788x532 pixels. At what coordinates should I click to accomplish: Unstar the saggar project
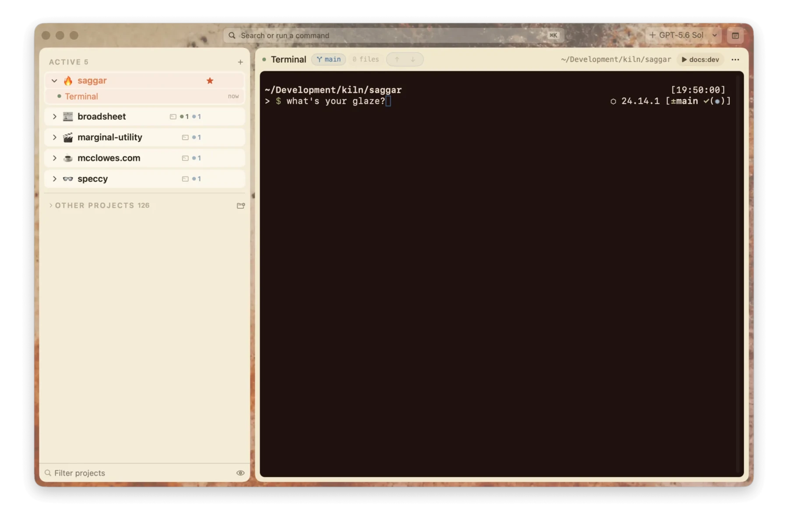pyautogui.click(x=210, y=81)
